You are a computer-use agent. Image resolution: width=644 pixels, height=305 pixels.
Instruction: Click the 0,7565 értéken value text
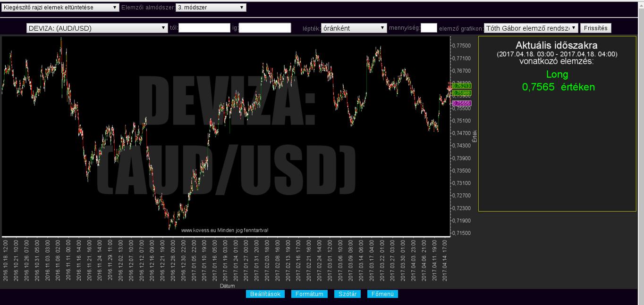[558, 87]
